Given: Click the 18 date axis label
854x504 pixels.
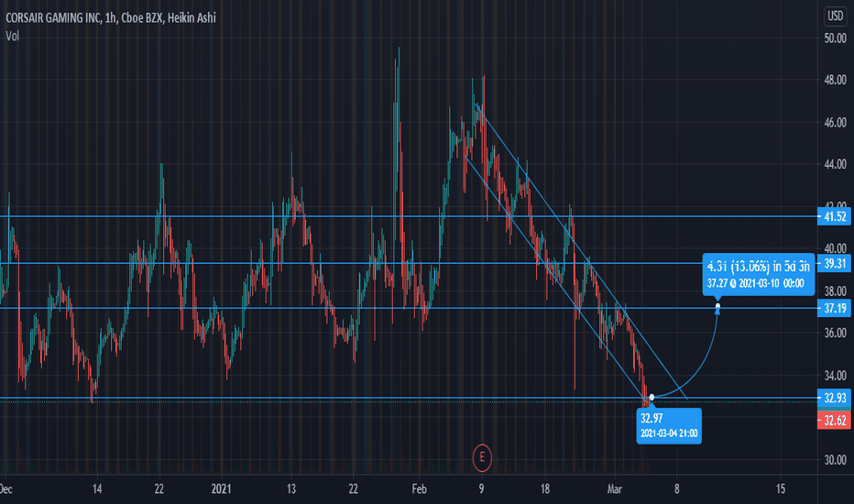Looking at the screenshot, I should (x=544, y=488).
